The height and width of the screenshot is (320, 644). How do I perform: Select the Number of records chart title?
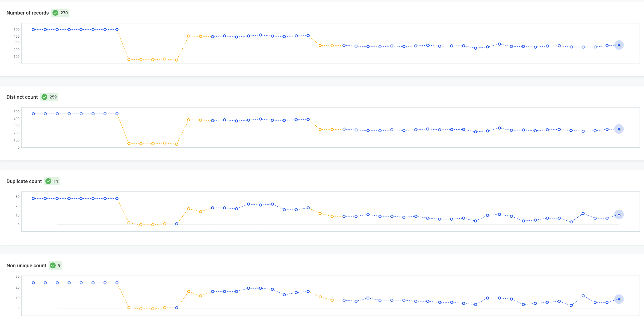tap(28, 13)
